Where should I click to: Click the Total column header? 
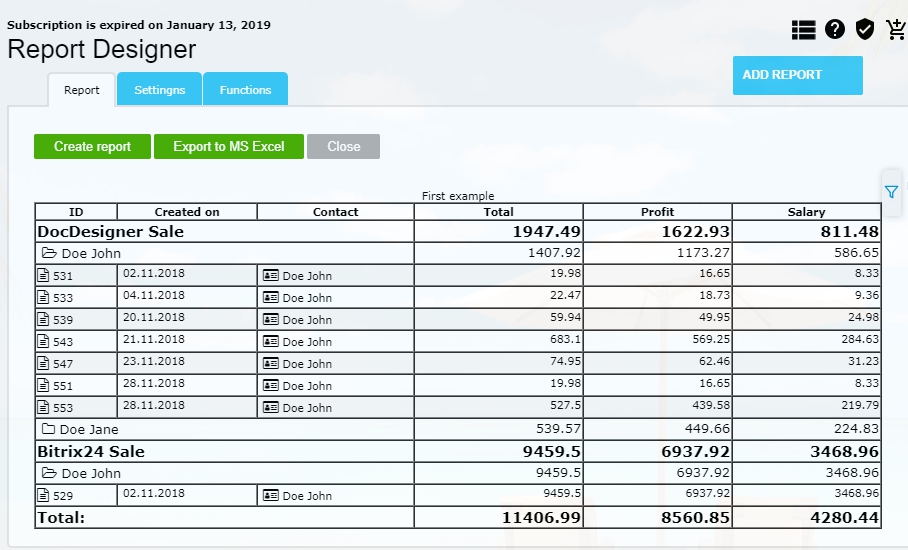point(499,212)
